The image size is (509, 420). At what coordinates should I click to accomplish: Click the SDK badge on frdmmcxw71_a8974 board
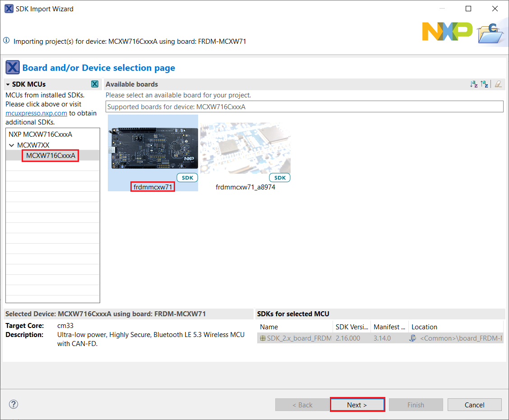pyautogui.click(x=280, y=178)
